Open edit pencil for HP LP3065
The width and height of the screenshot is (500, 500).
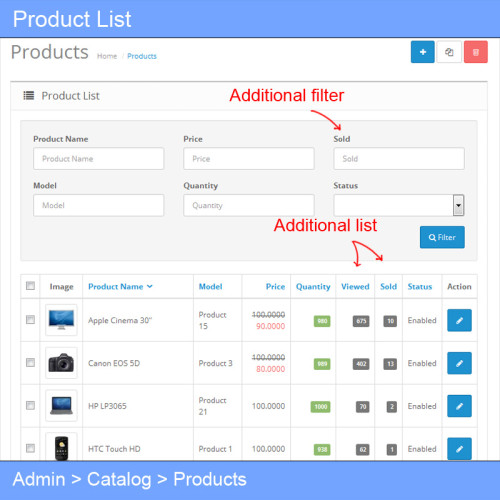pos(459,406)
